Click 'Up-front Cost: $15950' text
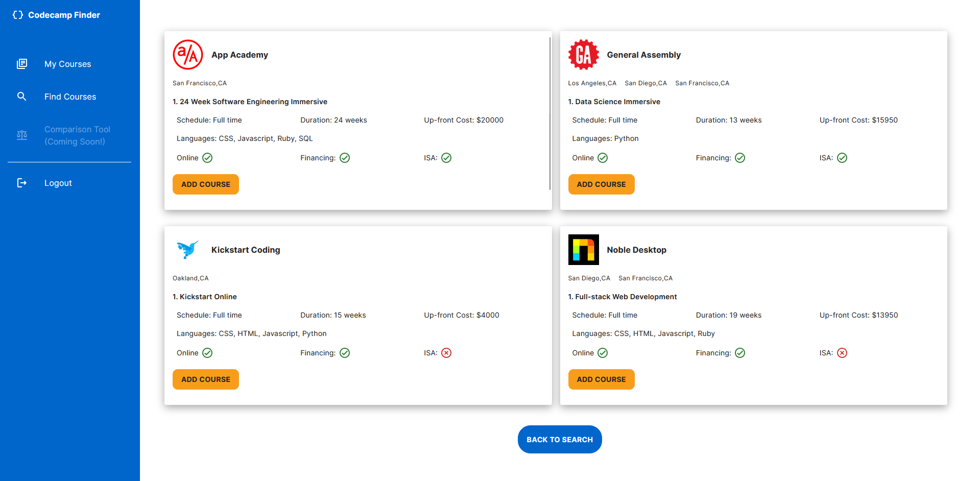This screenshot has height=481, width=980. 858,120
